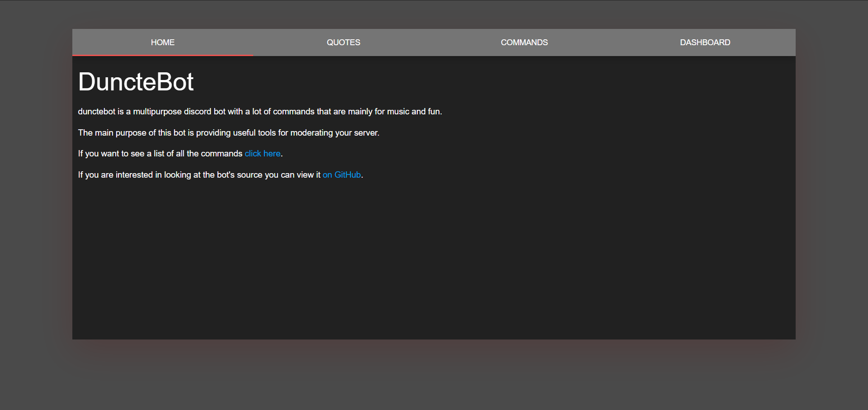
Task: Click the red underline indicator under HOME
Action: (163, 56)
